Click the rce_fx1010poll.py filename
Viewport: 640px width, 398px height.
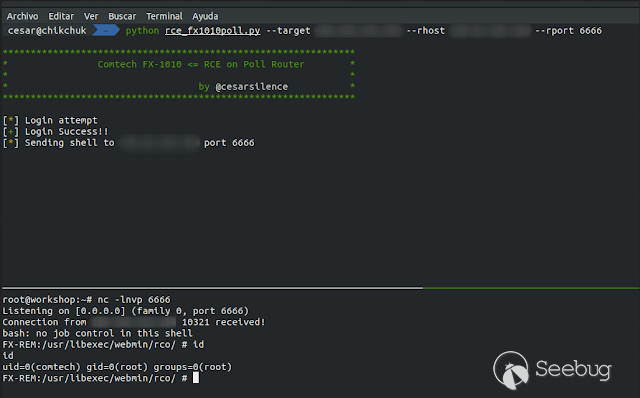pyautogui.click(x=213, y=31)
